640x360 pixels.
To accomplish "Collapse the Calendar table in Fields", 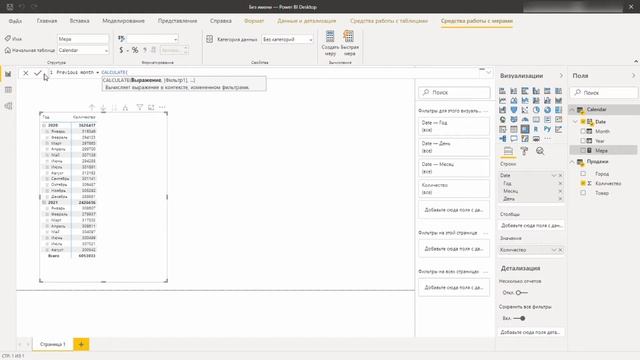I will [572, 109].
